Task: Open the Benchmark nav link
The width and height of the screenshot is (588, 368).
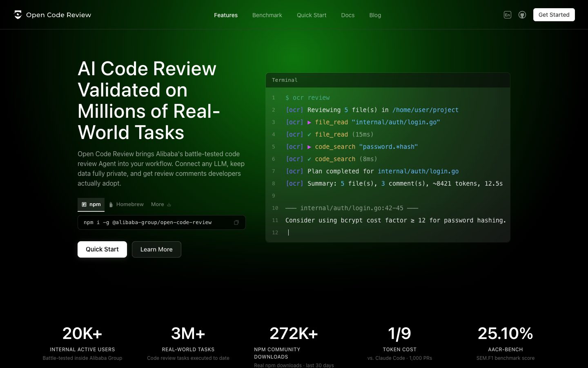Action: coord(267,15)
